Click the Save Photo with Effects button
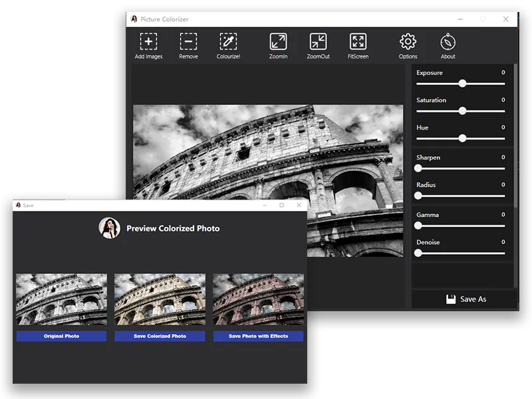Screen dimensions: 532x399 258,336
